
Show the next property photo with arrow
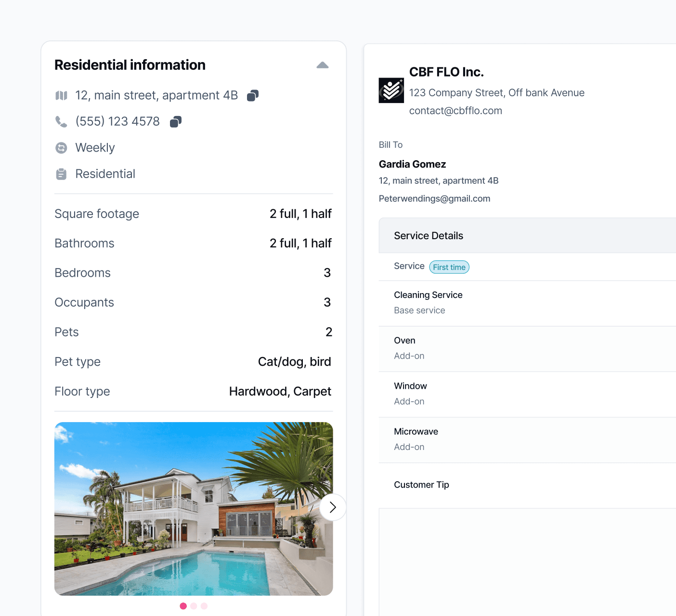tap(333, 507)
